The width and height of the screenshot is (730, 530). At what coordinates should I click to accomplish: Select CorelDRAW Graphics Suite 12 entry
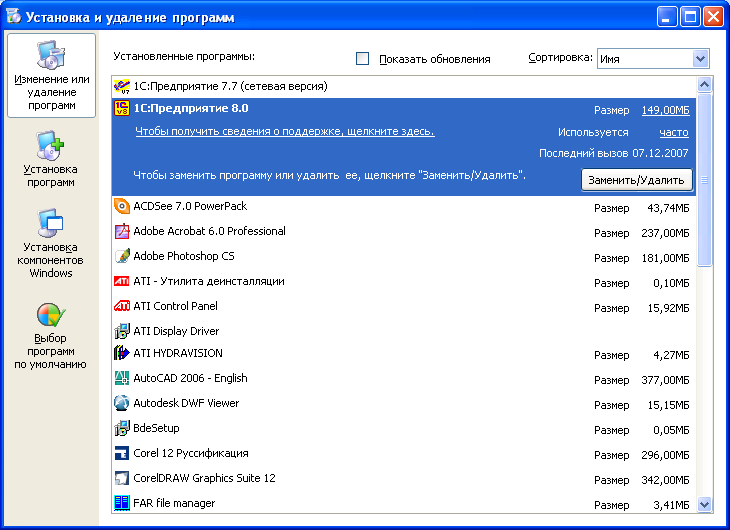pyautogui.click(x=404, y=479)
